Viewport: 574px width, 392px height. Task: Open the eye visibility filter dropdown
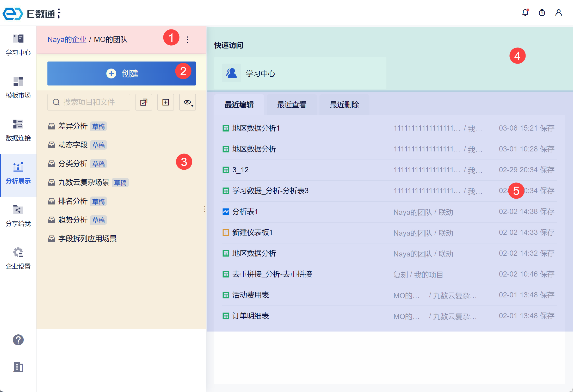188,102
